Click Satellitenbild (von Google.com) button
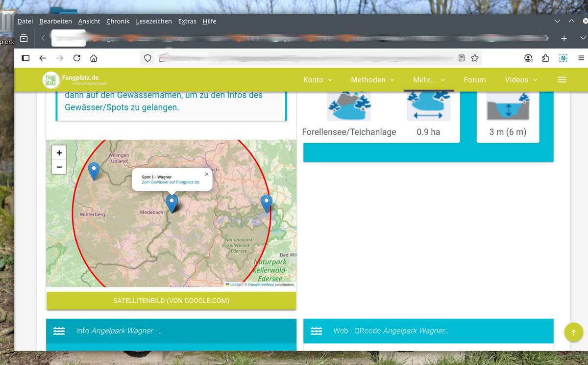This screenshot has height=365, width=588. click(171, 301)
